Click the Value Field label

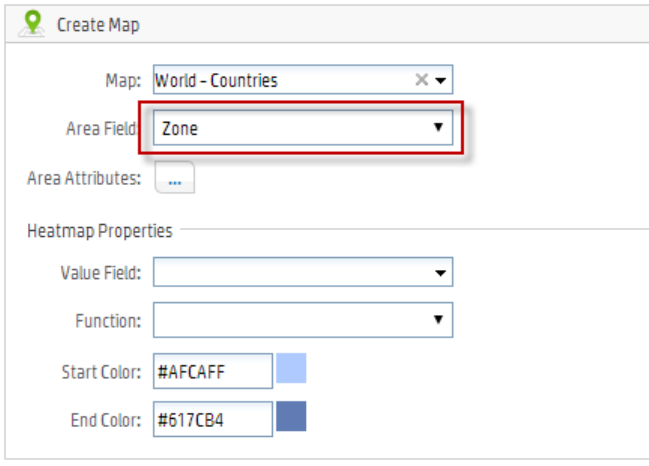[x=101, y=273]
